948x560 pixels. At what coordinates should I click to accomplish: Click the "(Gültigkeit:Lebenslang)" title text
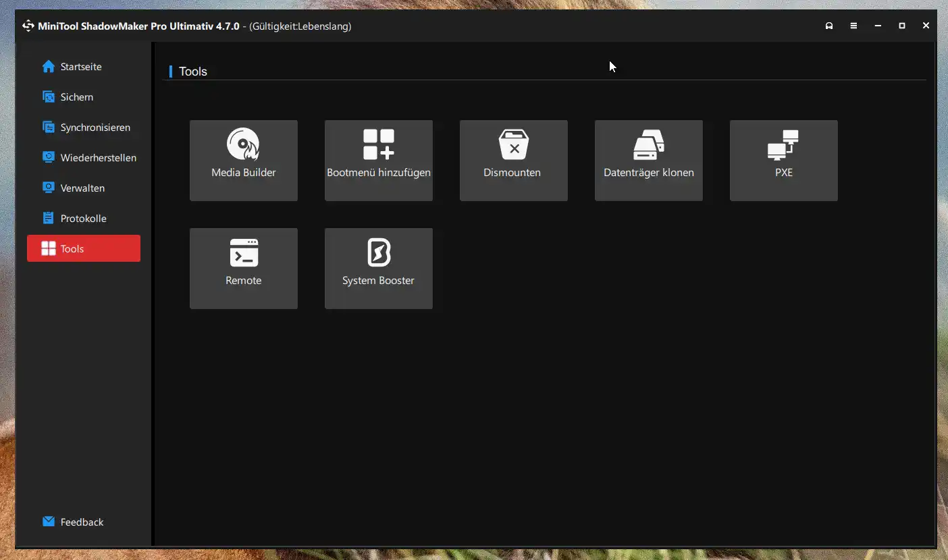pos(300,26)
